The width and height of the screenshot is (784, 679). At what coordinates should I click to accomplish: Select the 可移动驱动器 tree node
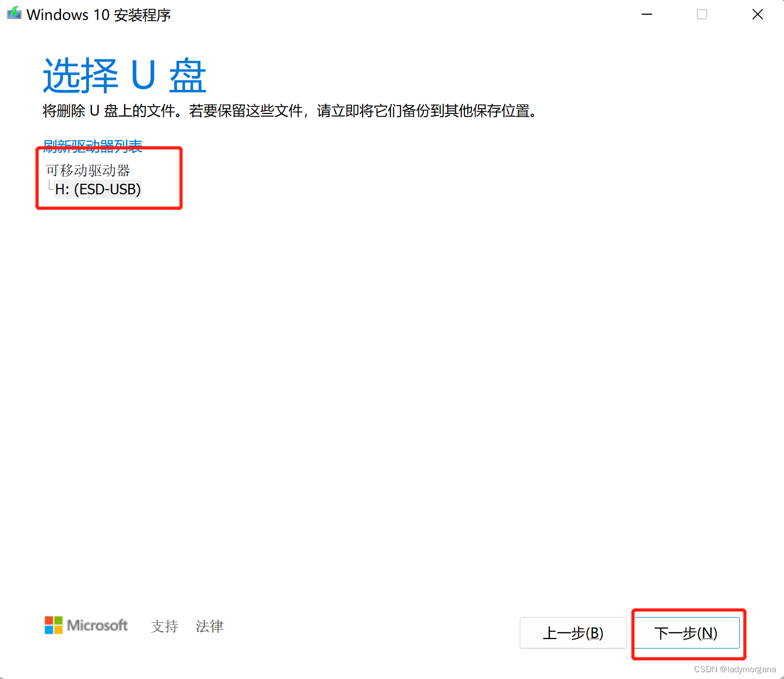(x=88, y=170)
